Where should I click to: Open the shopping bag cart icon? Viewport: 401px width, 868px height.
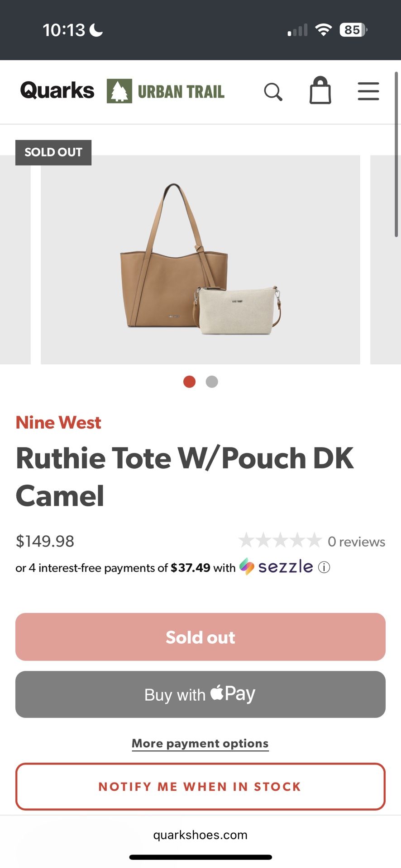click(x=320, y=90)
